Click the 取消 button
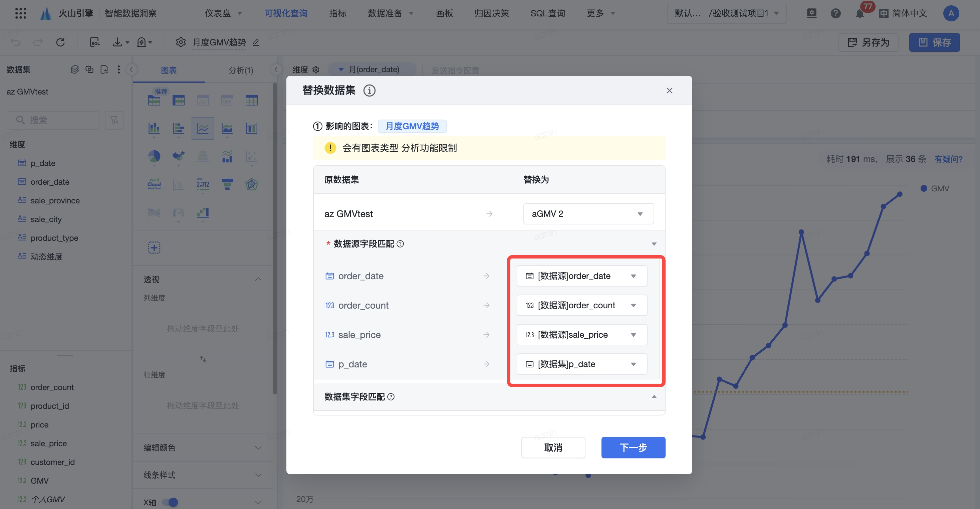This screenshot has height=509, width=980. coord(553,448)
